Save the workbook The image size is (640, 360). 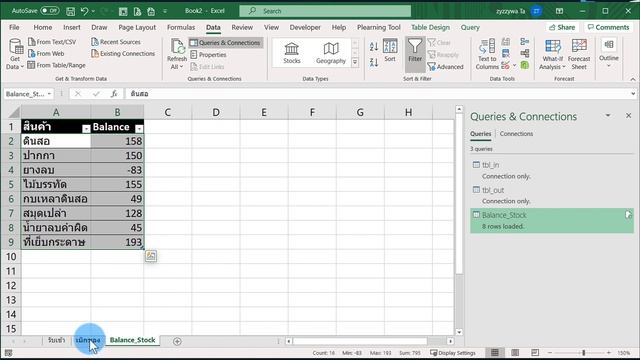click(x=70, y=11)
